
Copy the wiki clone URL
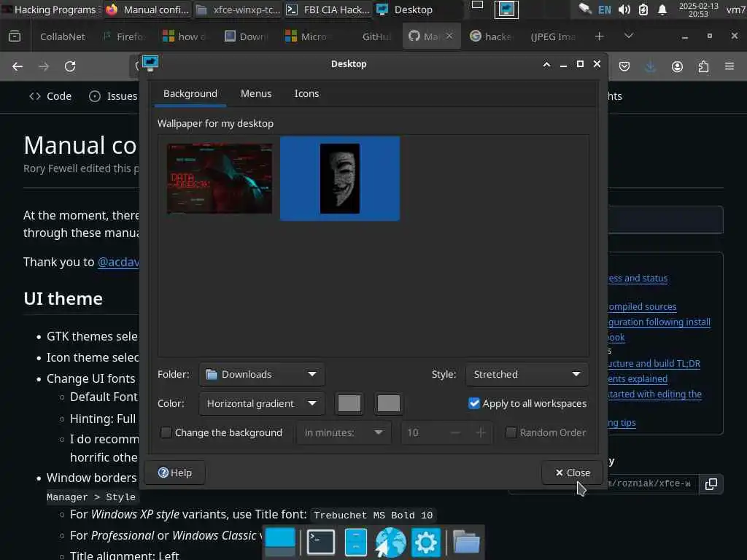[x=711, y=484]
